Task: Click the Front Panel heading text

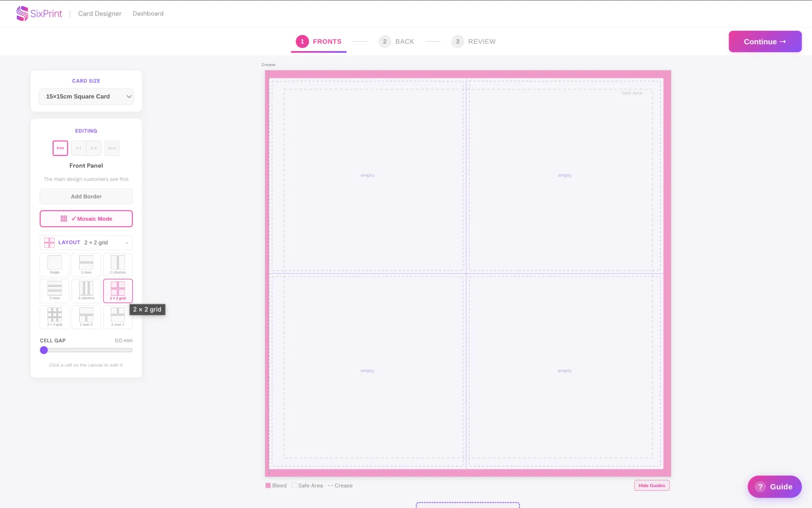Action: pyautogui.click(x=86, y=166)
